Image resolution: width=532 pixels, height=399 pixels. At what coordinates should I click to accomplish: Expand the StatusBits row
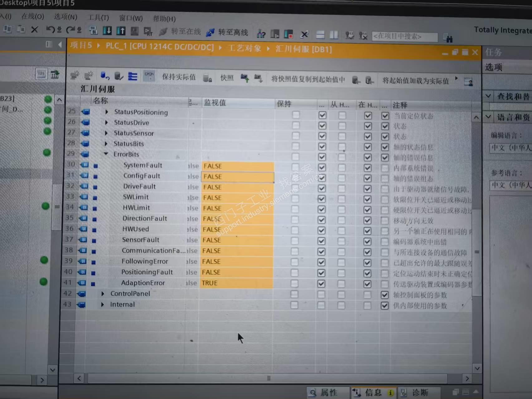106,144
